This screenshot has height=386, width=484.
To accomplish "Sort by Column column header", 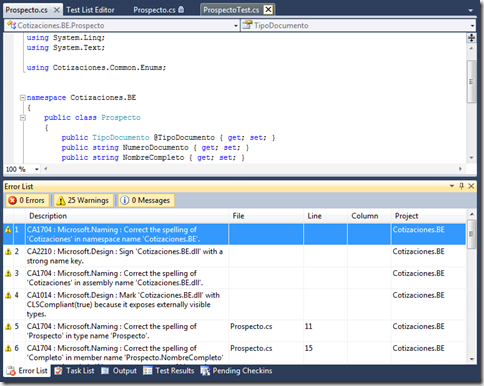I will click(x=369, y=216).
